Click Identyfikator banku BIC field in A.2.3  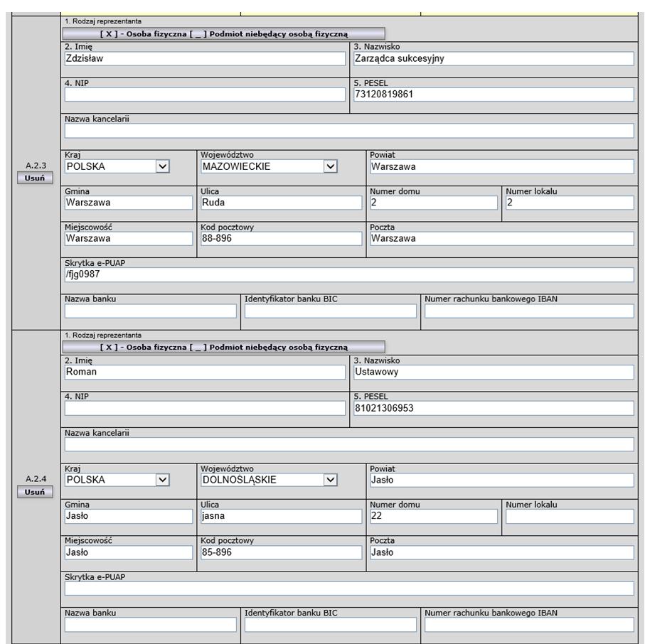pyautogui.click(x=331, y=311)
